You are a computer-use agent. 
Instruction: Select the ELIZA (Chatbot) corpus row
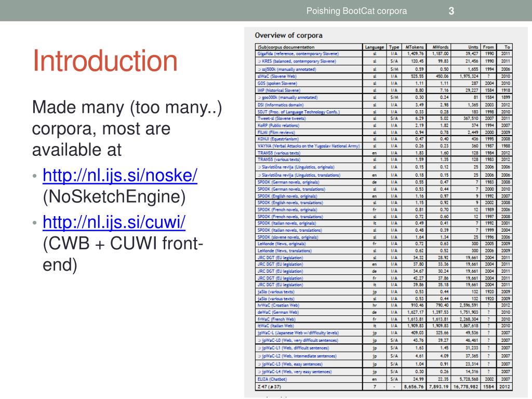click(275, 379)
